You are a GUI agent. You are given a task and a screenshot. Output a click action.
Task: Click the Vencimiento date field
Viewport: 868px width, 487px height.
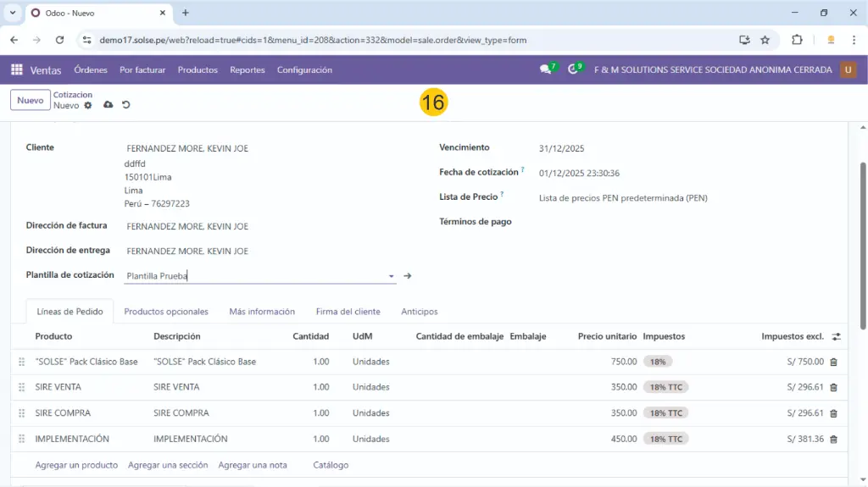click(x=562, y=149)
